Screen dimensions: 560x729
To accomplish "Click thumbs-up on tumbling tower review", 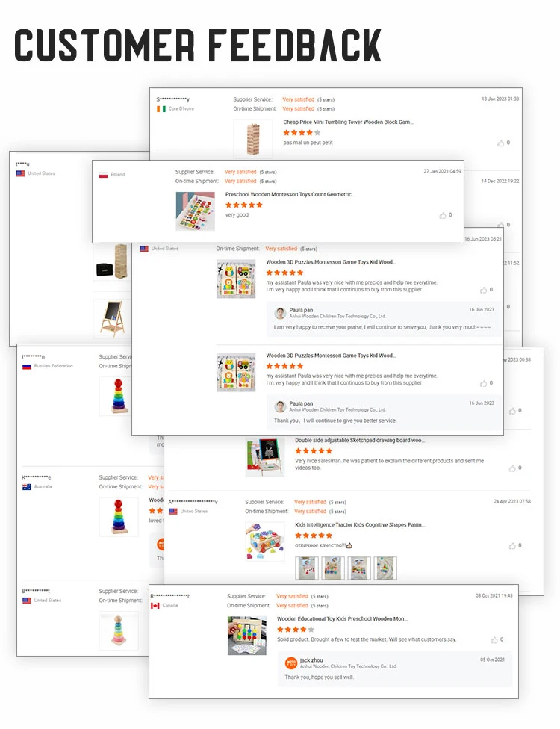I will pos(500,143).
